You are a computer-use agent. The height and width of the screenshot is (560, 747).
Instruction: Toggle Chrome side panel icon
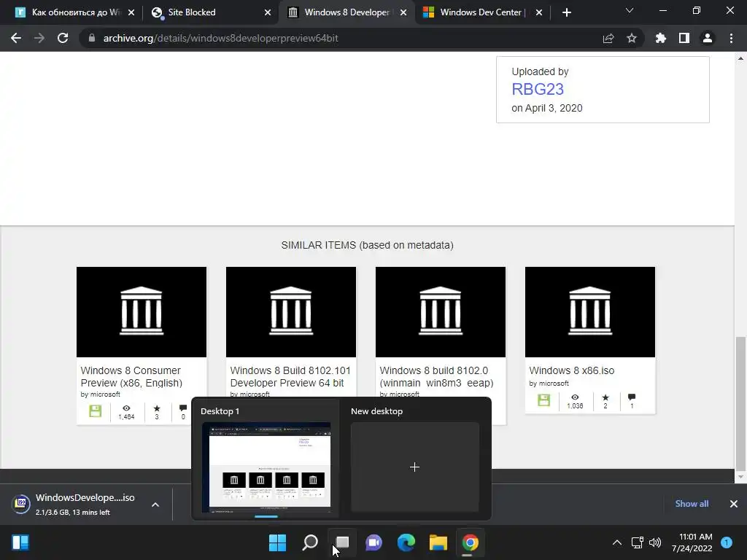coord(684,38)
